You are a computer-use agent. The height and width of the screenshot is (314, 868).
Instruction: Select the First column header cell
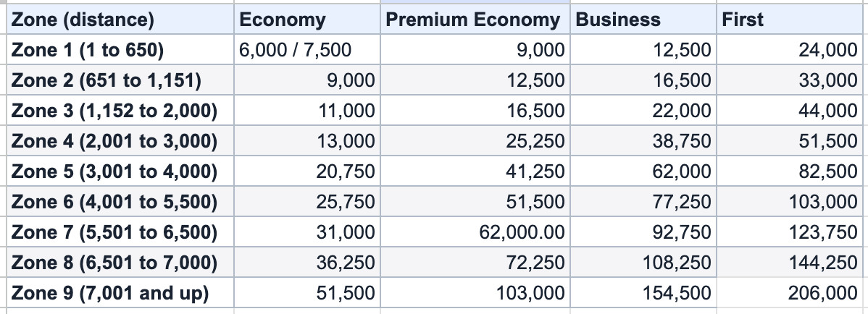(x=792, y=19)
